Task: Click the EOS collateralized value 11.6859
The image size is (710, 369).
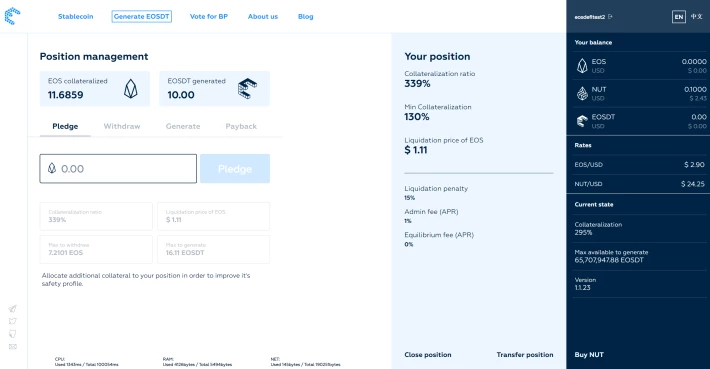Action: pos(66,95)
